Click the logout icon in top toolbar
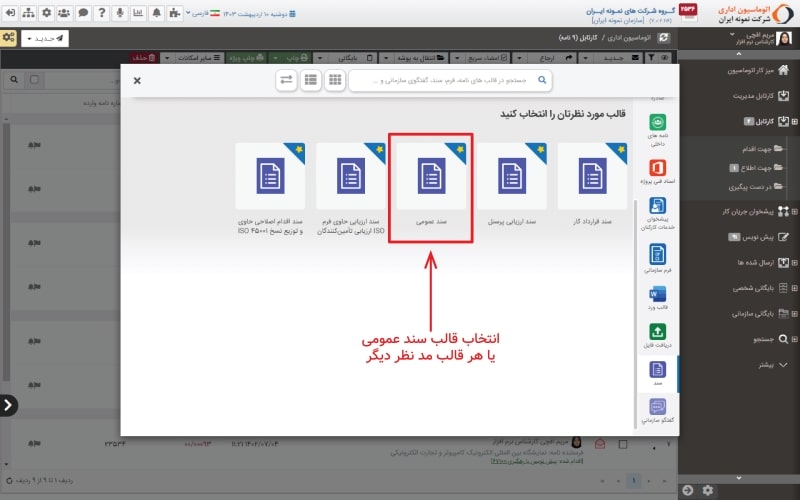 point(10,13)
